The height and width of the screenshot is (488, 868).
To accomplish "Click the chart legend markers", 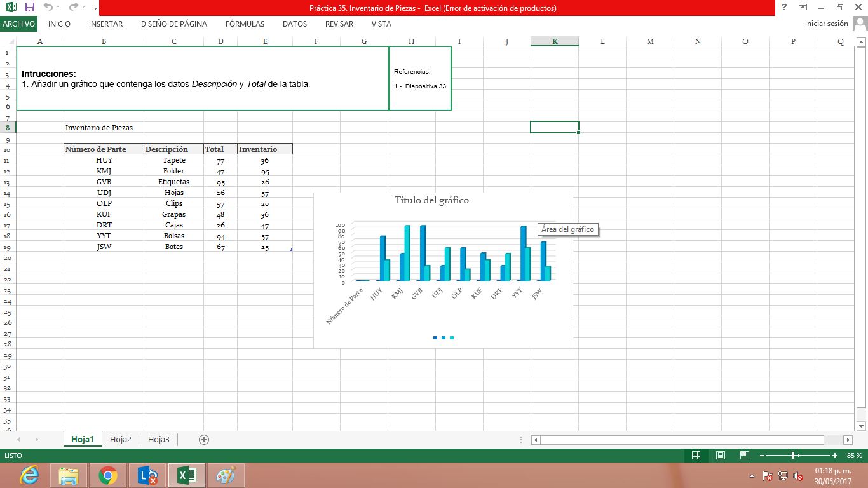I will tap(444, 337).
